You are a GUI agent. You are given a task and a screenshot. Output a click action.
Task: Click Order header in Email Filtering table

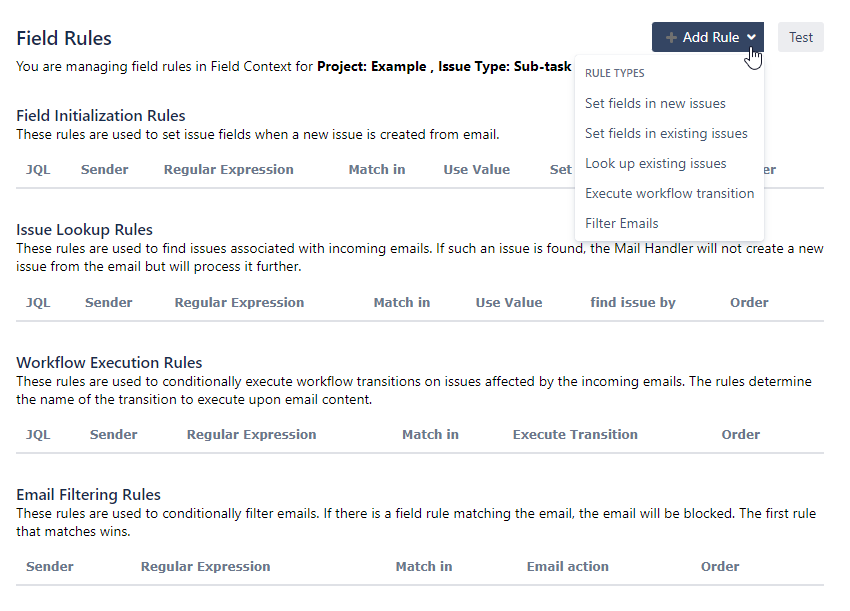(x=720, y=567)
